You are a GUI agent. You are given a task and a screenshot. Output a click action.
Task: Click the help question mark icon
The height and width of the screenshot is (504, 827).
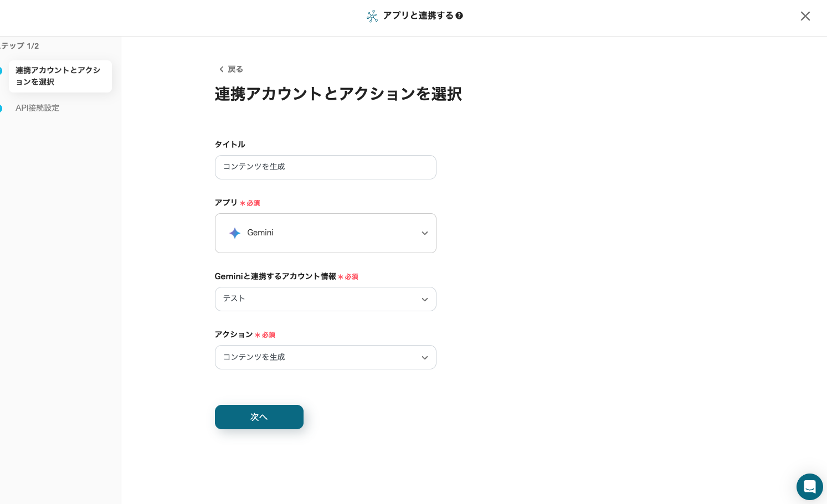tap(459, 16)
